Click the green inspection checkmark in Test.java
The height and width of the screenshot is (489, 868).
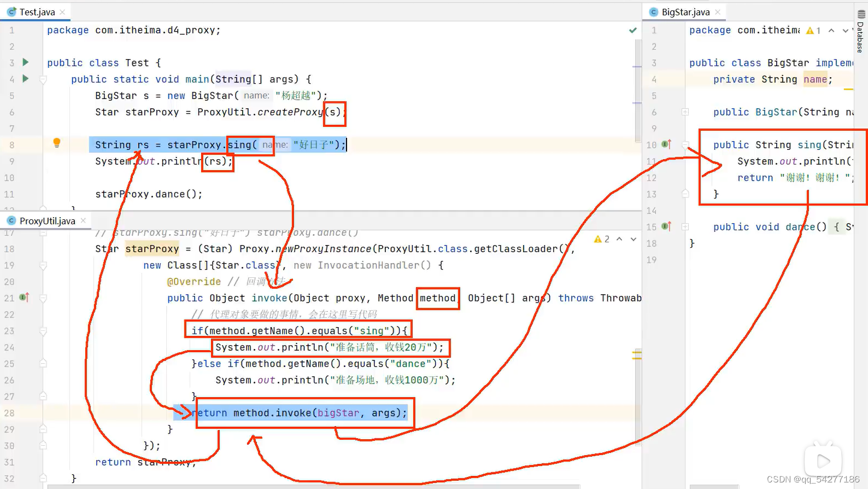[x=633, y=31]
